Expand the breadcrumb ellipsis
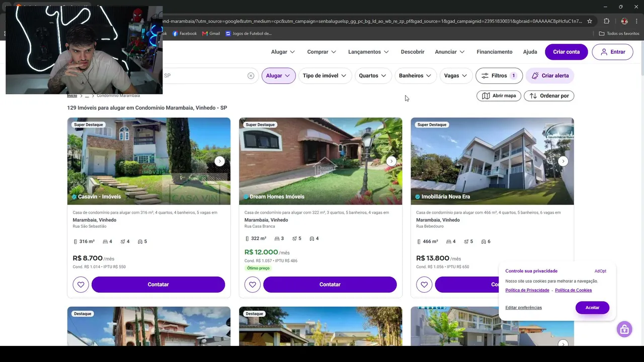The height and width of the screenshot is (362, 644). (87, 96)
